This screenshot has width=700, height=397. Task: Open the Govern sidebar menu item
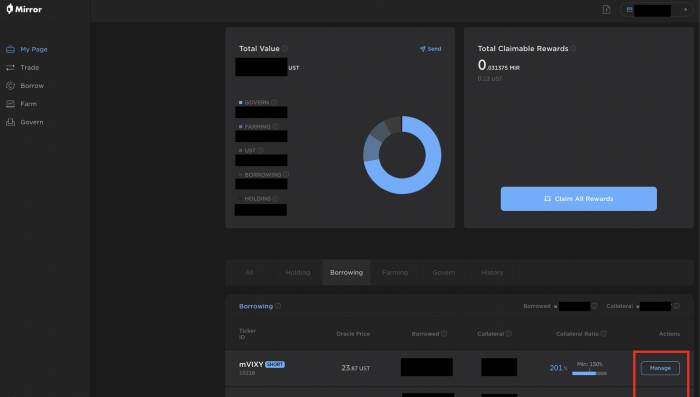pos(32,122)
